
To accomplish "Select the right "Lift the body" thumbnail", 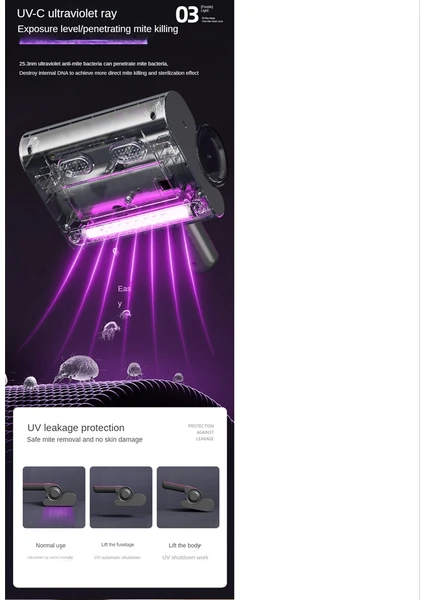I will pyautogui.click(x=188, y=497).
